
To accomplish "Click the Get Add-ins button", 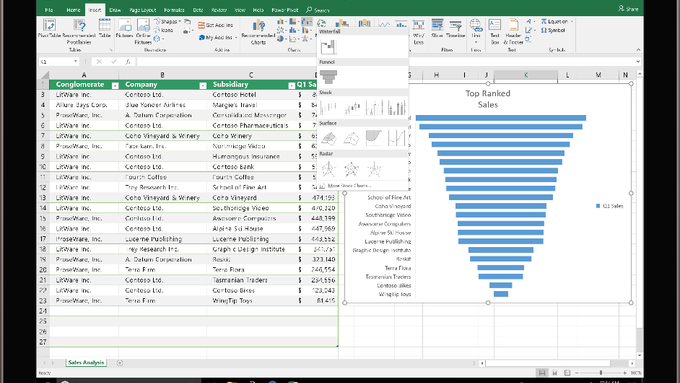I will tap(216, 25).
